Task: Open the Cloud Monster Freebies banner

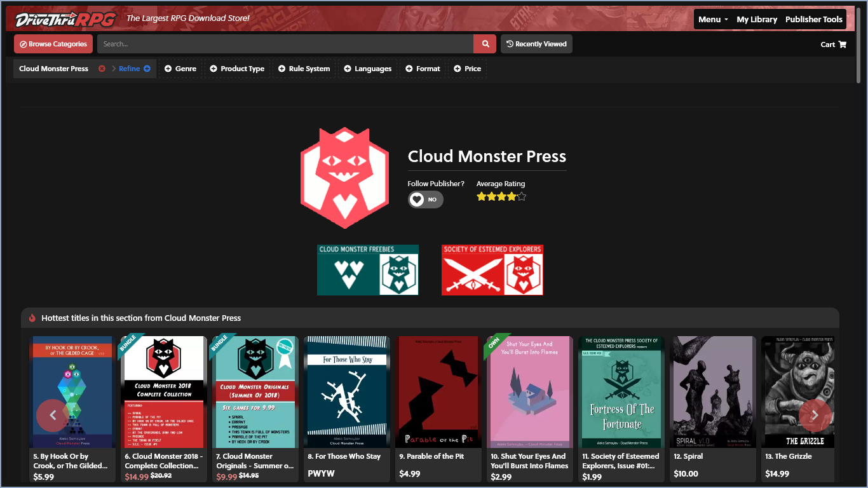Action: [x=367, y=270]
